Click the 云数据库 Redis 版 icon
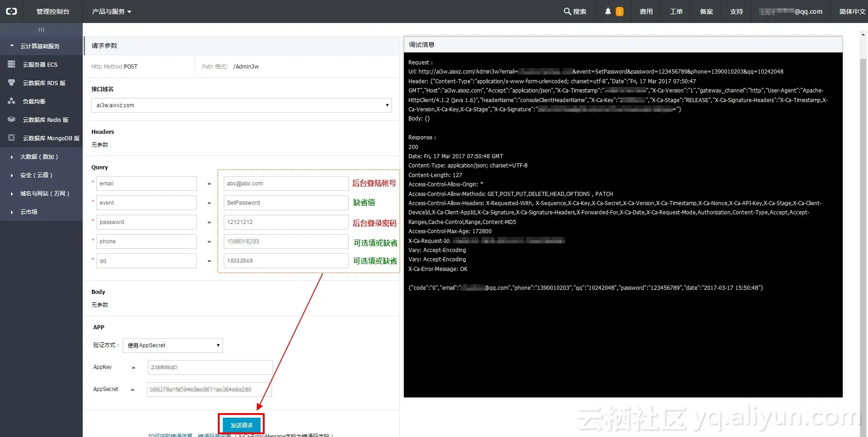The width and height of the screenshot is (868, 437). coord(11,120)
